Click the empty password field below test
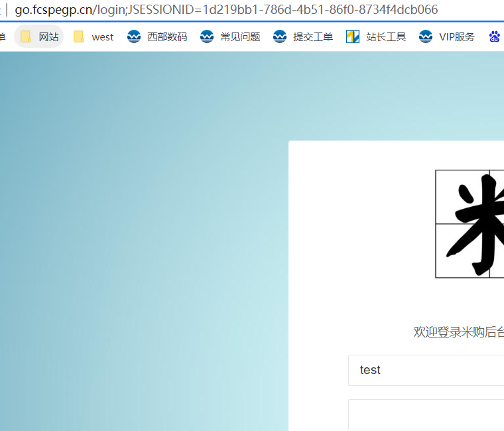 (x=426, y=414)
